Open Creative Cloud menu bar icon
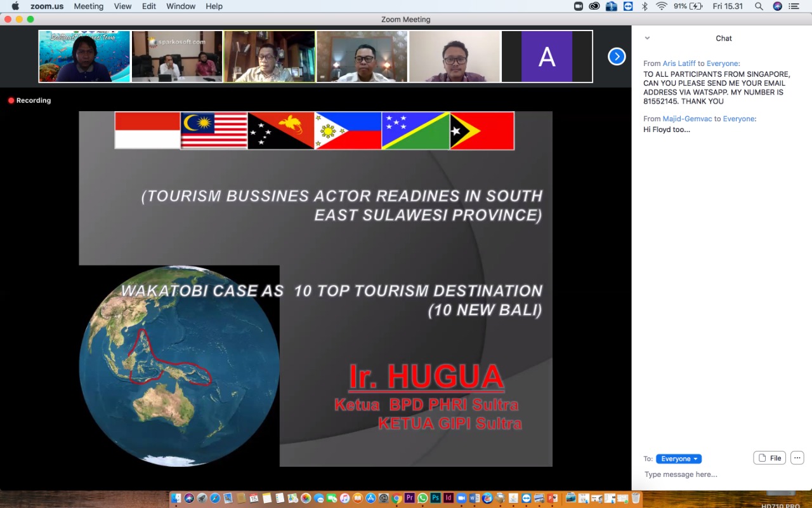Viewport: 812px width, 508px height. coord(594,6)
